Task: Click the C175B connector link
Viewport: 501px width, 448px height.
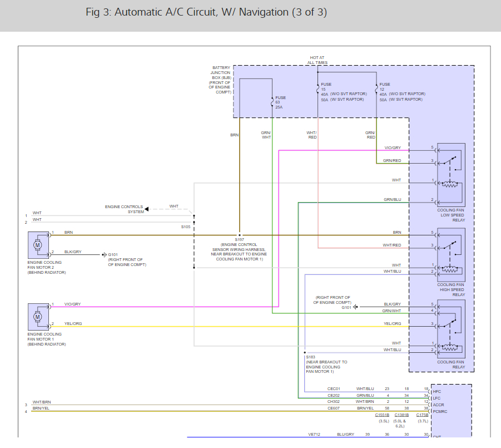Action: [x=422, y=415]
